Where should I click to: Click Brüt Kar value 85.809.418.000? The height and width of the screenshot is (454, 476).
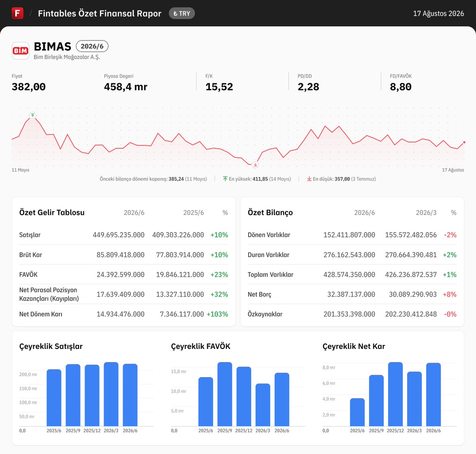(121, 255)
